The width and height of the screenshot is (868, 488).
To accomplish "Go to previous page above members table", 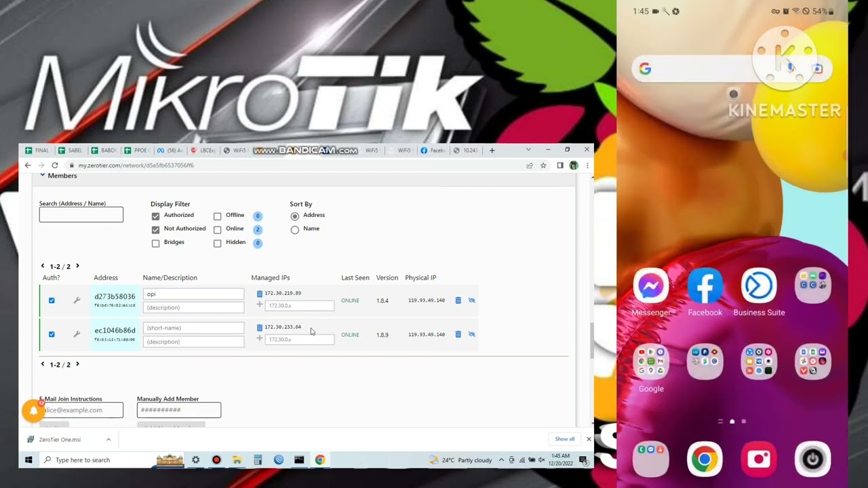I will [x=43, y=266].
